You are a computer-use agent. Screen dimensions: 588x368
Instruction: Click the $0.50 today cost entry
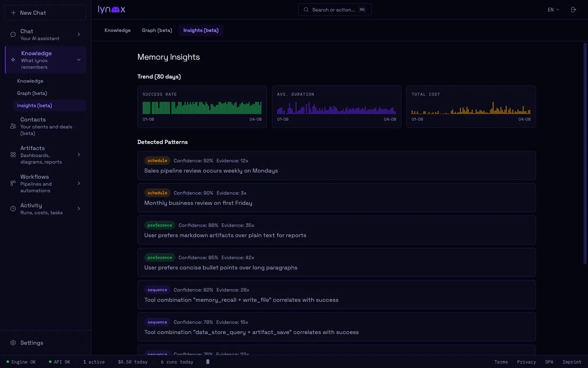[x=133, y=362]
